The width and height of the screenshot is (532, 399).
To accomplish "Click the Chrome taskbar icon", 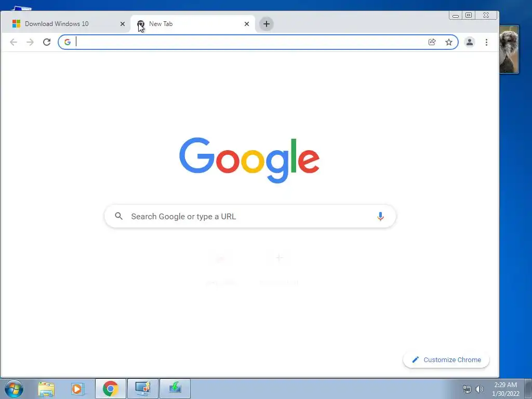I will pos(111,389).
